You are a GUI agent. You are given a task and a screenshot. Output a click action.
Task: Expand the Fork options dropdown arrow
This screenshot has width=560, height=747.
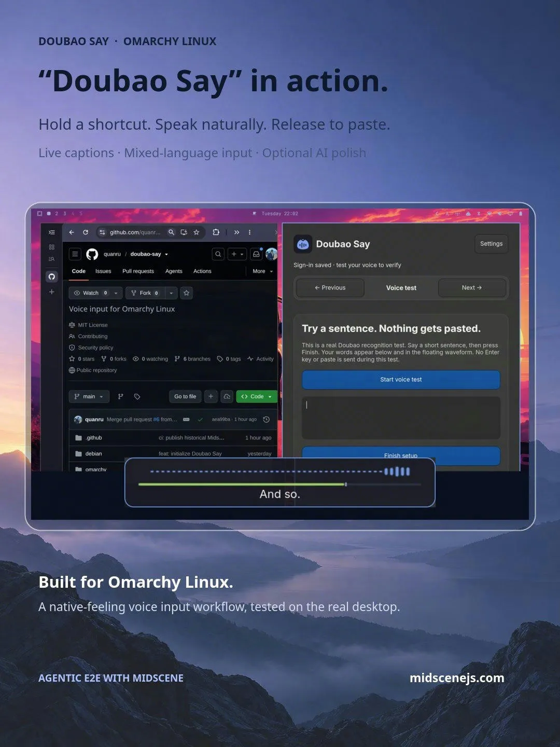pos(171,293)
